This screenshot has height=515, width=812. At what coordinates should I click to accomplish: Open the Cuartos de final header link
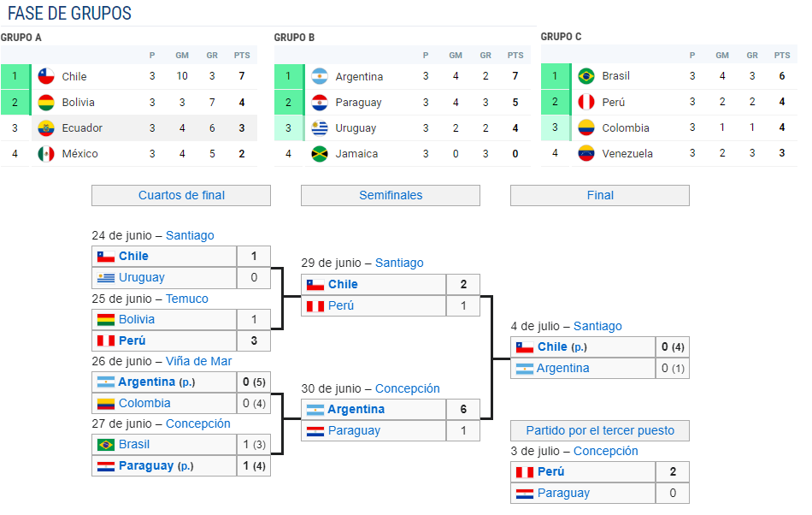pos(181,195)
